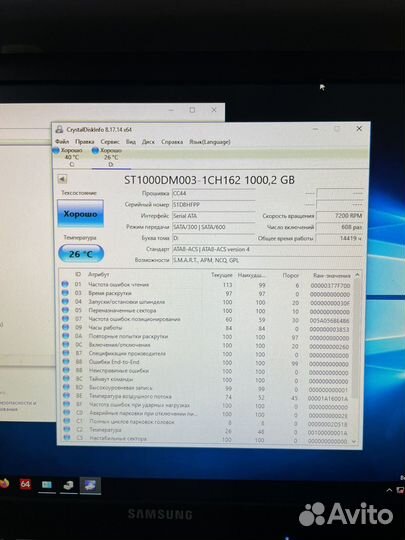This screenshot has width=405, height=540.
Task: Click the firmware field CC44
Action: pos(213,194)
